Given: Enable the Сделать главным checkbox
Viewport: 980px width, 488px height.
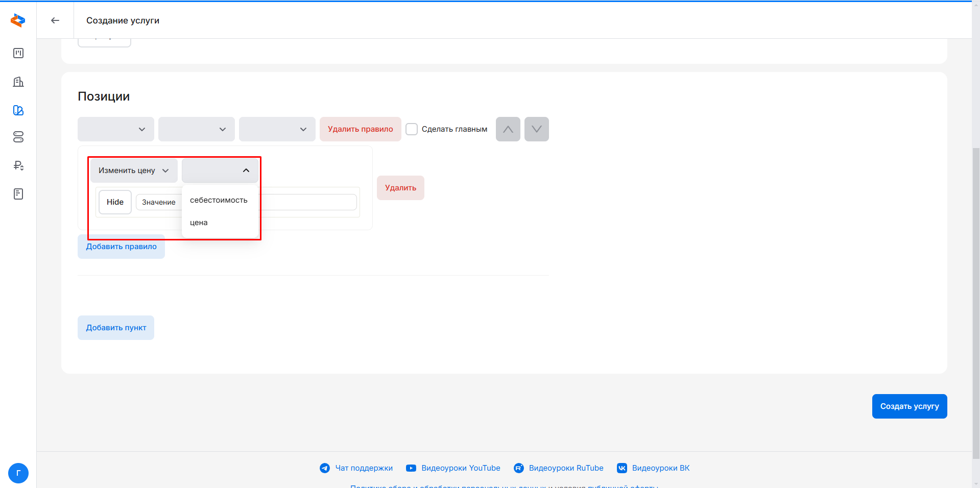Looking at the screenshot, I should click(x=412, y=129).
